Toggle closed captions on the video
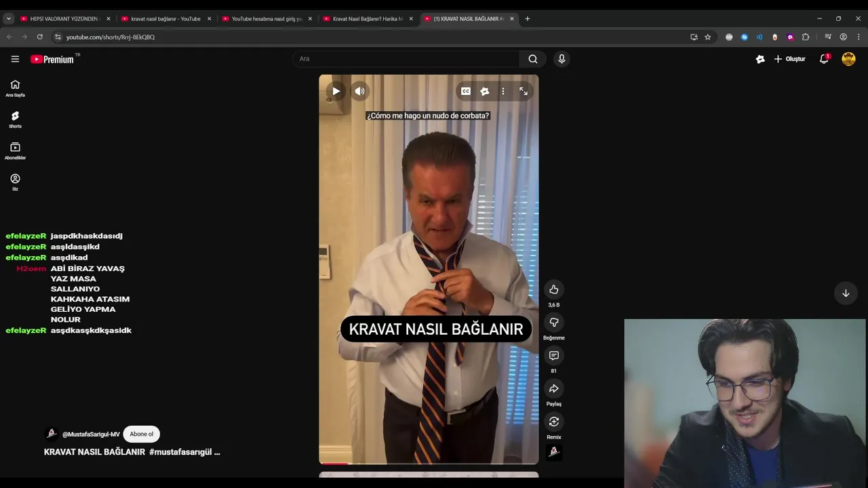The image size is (868, 488). pyautogui.click(x=466, y=91)
